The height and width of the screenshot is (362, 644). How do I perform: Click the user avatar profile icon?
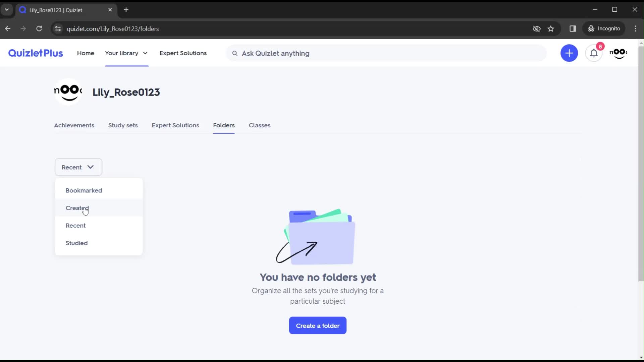click(x=620, y=53)
